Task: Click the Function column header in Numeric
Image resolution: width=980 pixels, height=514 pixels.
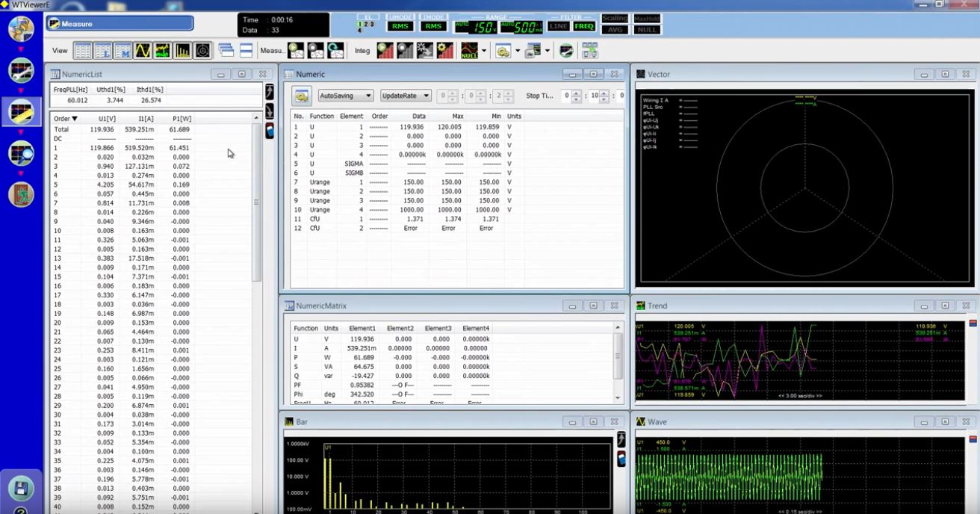Action: point(322,116)
